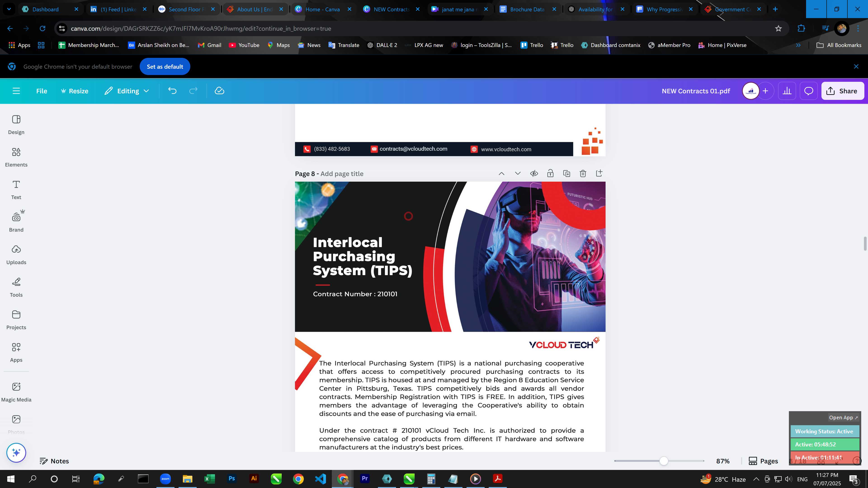Select the Contract Number : 210101 text

355,294
